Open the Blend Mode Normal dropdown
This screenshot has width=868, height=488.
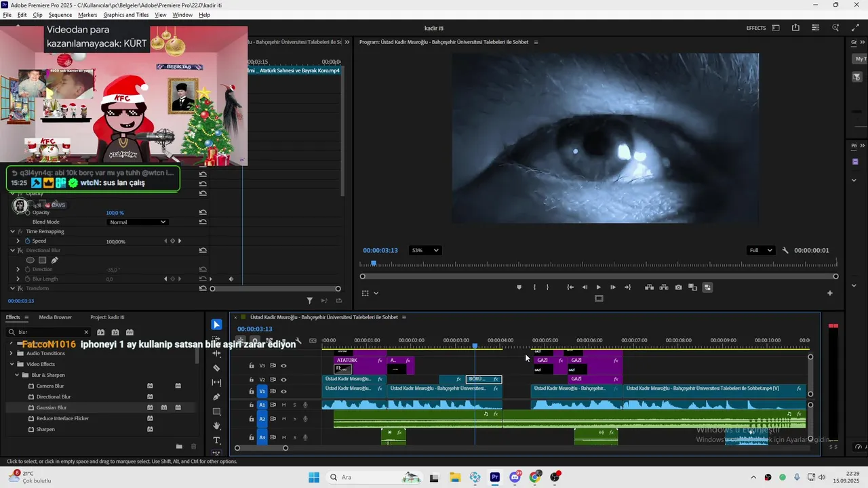coord(137,222)
